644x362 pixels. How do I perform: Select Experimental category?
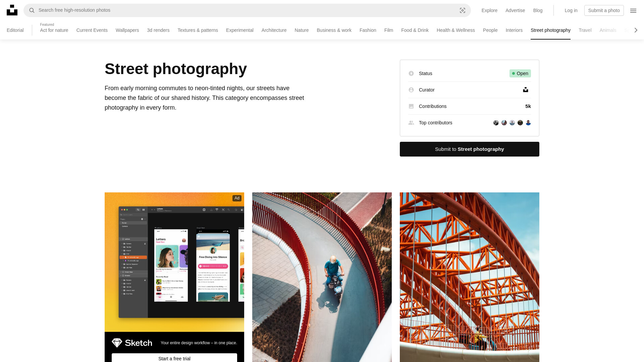click(x=239, y=30)
